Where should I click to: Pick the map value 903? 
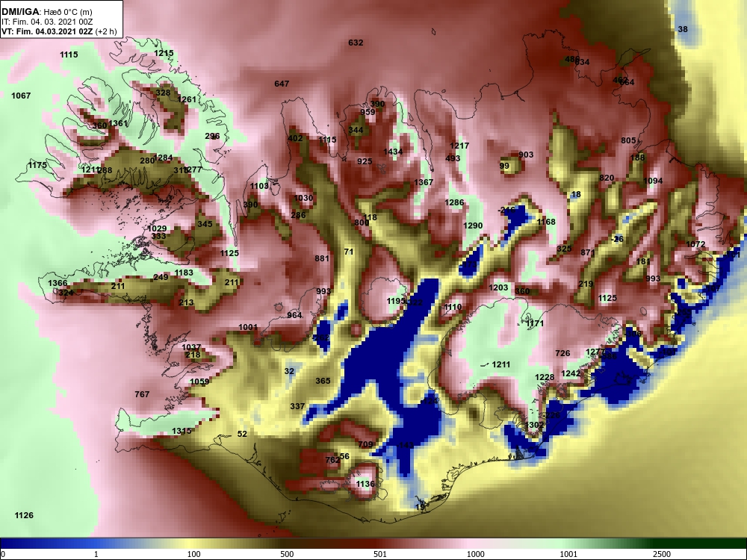(x=525, y=155)
